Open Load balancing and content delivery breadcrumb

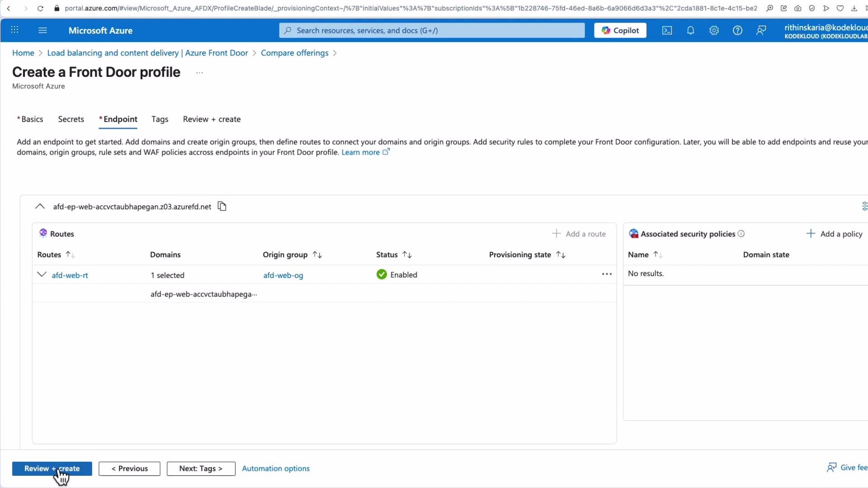[x=147, y=53]
